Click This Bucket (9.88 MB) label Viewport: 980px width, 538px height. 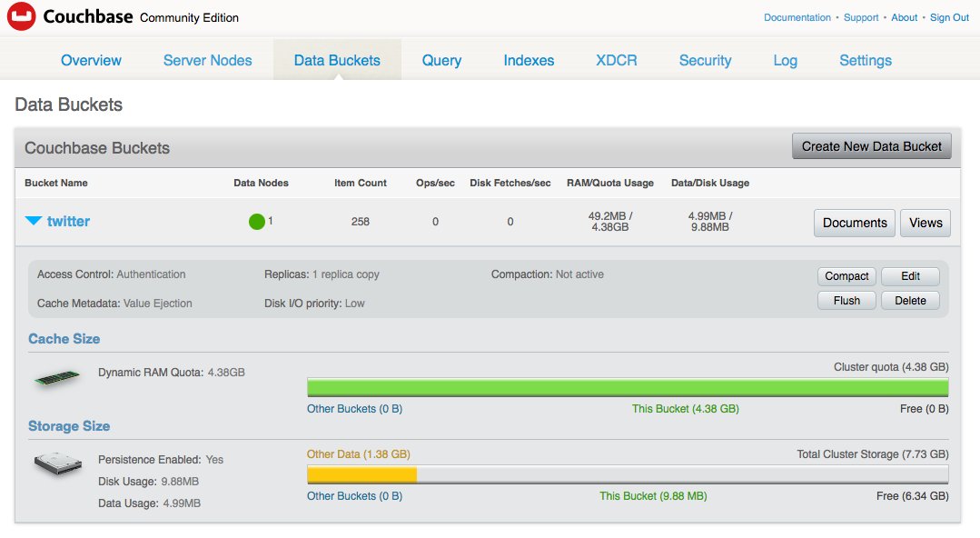tap(653, 496)
